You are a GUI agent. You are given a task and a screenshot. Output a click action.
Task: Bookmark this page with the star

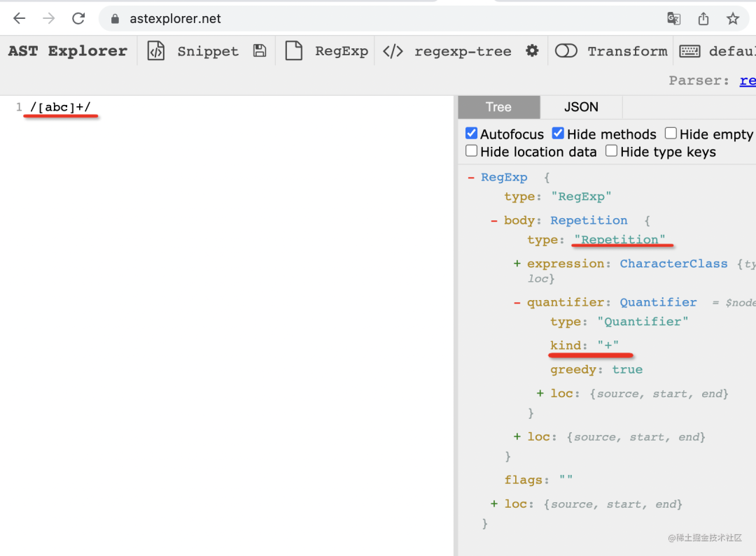[x=733, y=19]
